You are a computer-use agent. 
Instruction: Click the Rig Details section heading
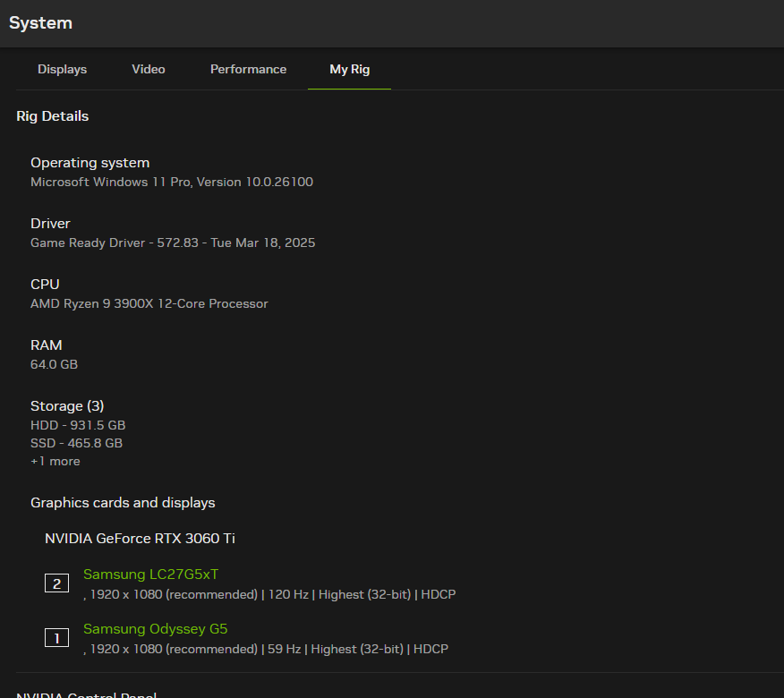click(x=53, y=116)
